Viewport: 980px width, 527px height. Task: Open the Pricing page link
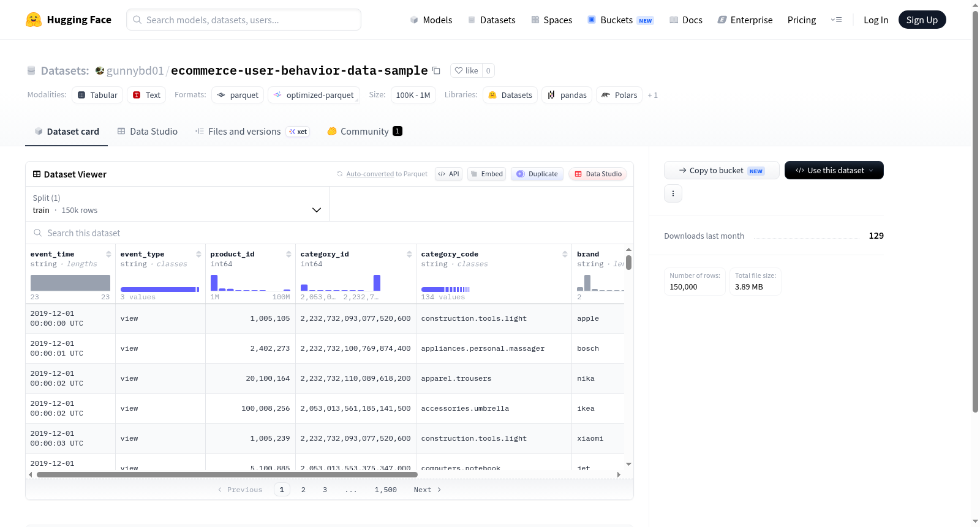click(x=801, y=20)
